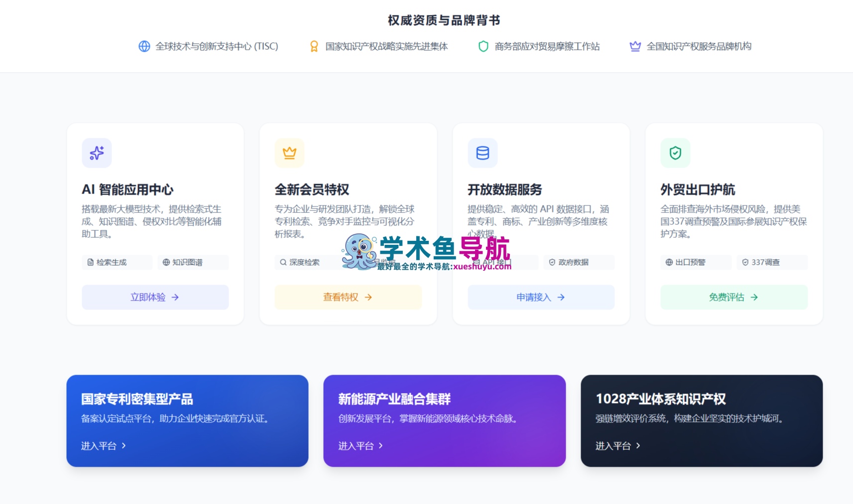Click the magnifier icon in 深度检索 tag
This screenshot has height=504, width=853.
(x=283, y=262)
